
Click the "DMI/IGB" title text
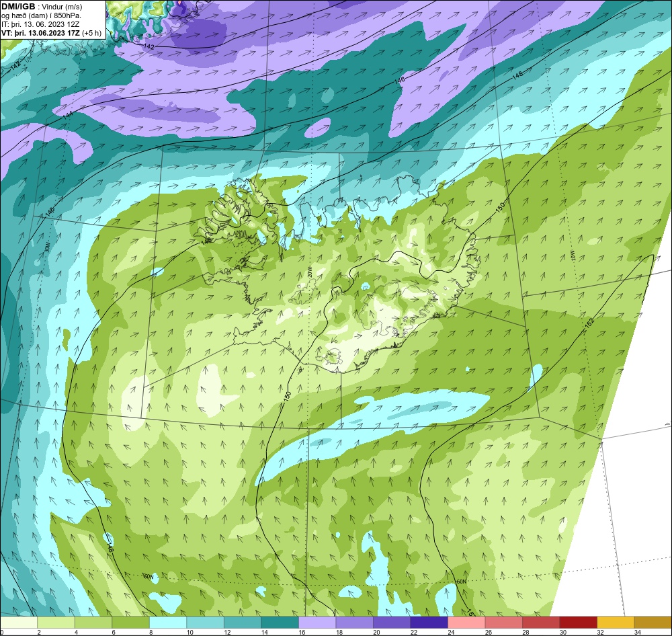coord(18,7)
